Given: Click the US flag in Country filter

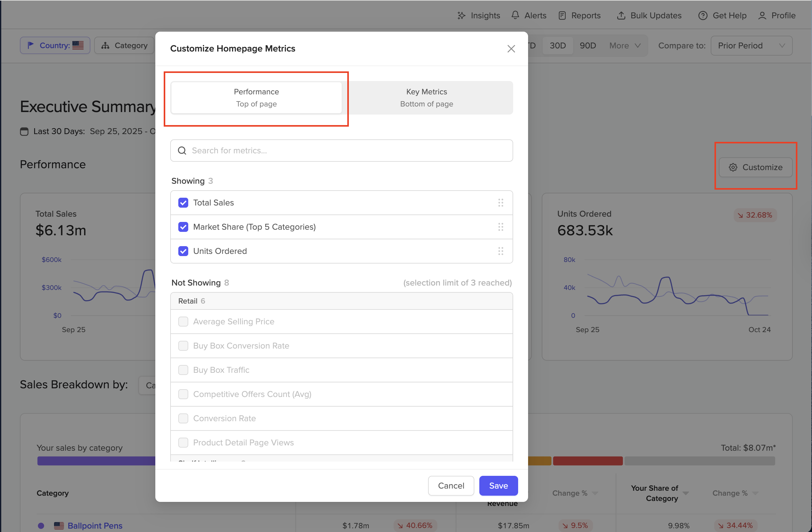Looking at the screenshot, I should pos(78,45).
